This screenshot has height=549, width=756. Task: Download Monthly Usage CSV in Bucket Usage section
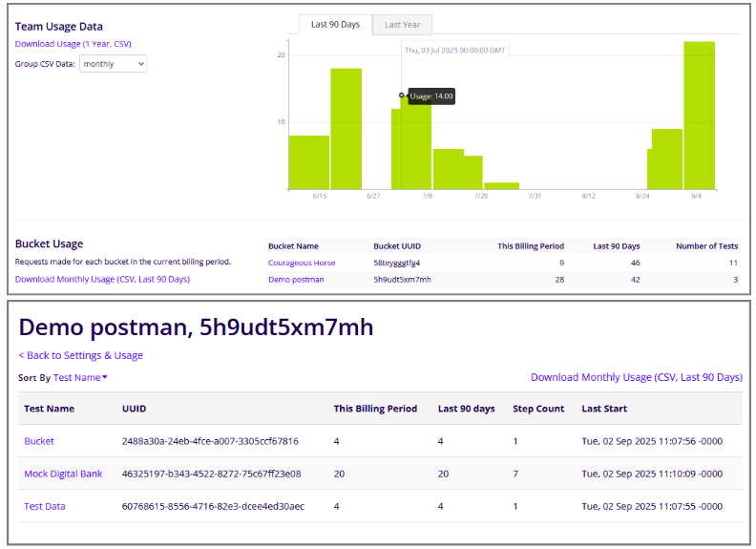click(102, 280)
